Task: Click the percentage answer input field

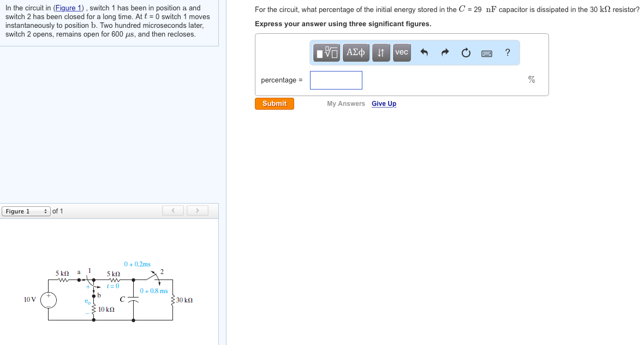Action: pyautogui.click(x=336, y=80)
